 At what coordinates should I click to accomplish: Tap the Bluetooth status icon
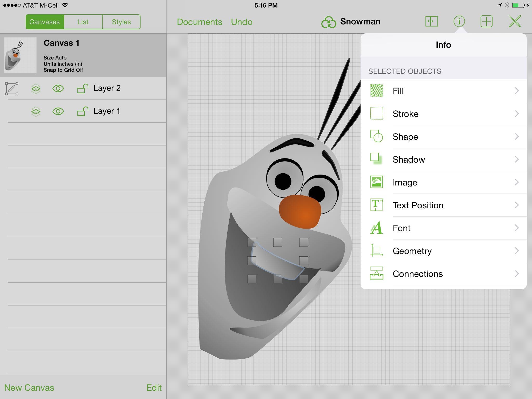point(507,5)
